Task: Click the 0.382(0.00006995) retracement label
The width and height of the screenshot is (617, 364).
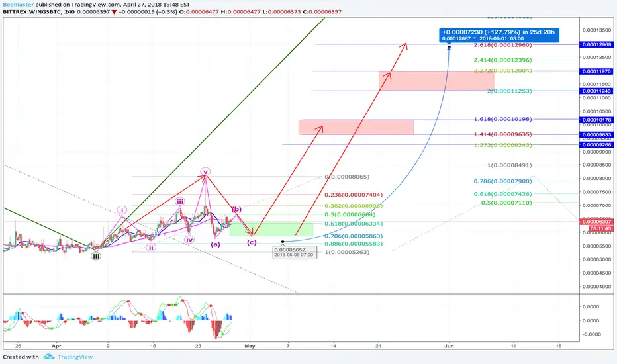Action: (x=354, y=206)
